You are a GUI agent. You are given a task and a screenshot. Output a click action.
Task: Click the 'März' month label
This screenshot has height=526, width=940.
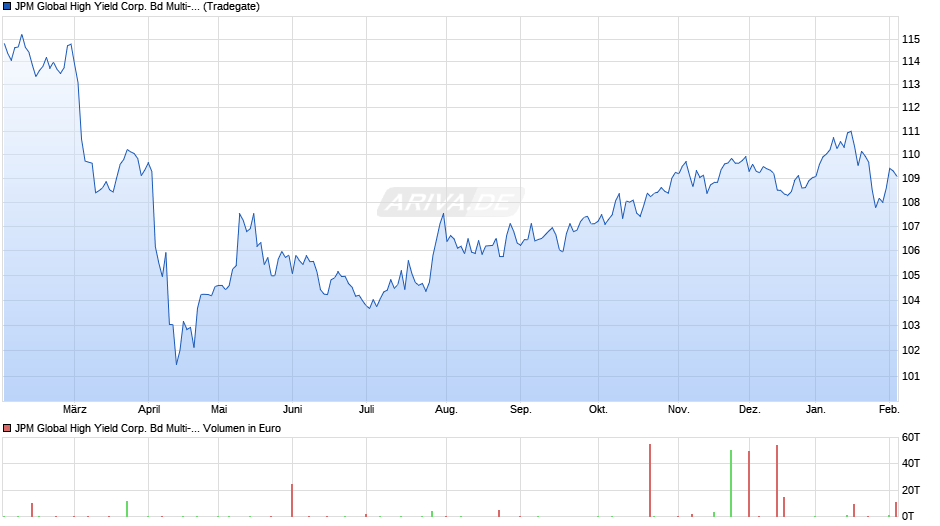click(74, 410)
